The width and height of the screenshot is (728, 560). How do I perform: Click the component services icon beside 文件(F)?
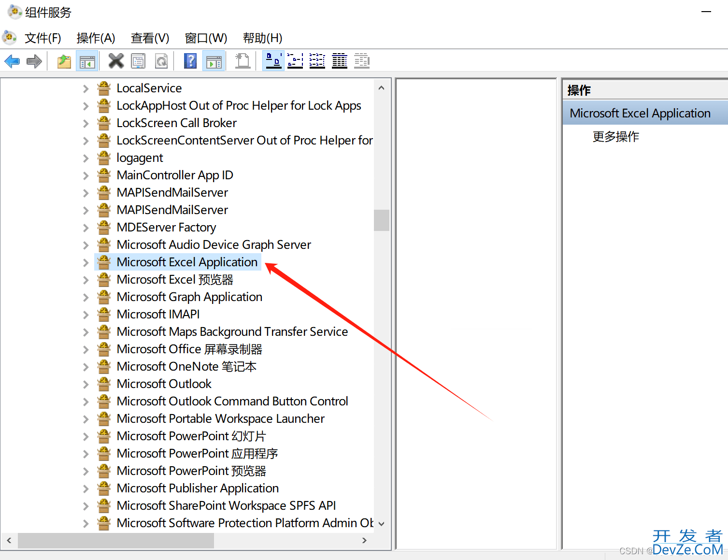pyautogui.click(x=10, y=37)
